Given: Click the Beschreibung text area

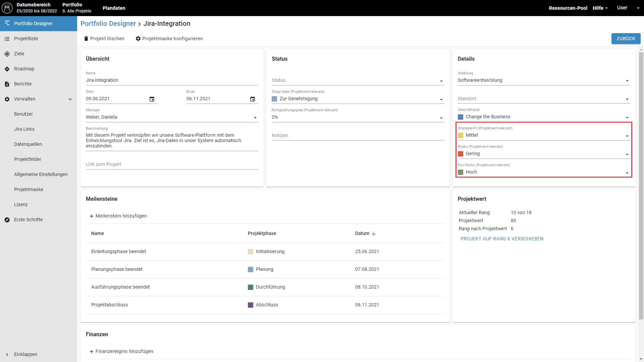Looking at the screenshot, I should [x=172, y=140].
